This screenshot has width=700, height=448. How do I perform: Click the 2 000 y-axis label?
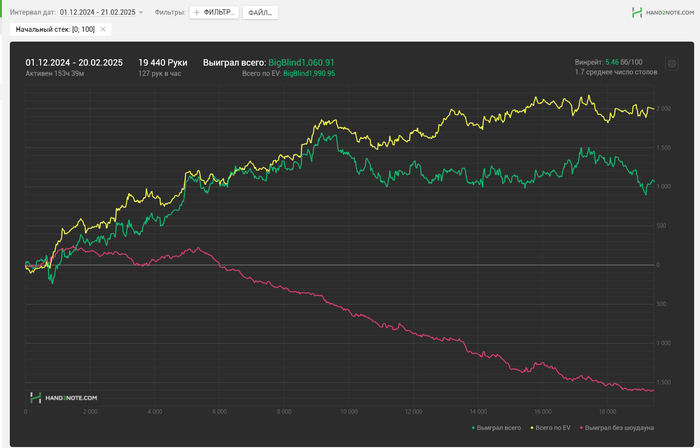pos(663,108)
